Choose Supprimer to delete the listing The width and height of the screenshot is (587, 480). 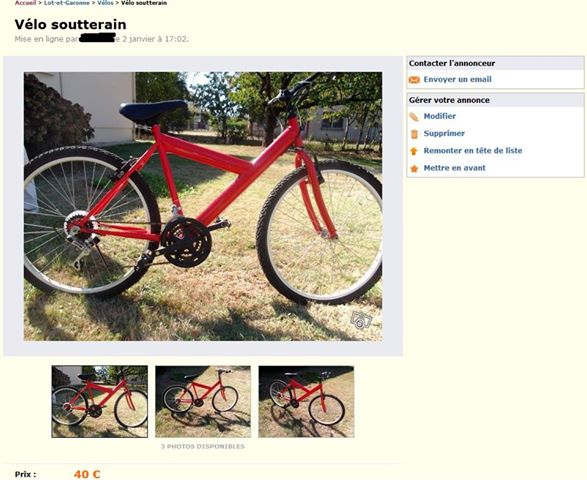(x=444, y=133)
